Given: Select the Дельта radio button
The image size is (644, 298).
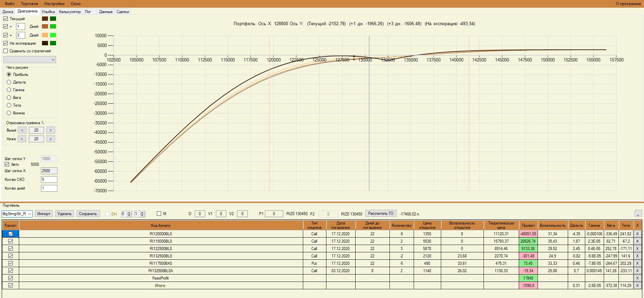Looking at the screenshot, I should [9, 82].
